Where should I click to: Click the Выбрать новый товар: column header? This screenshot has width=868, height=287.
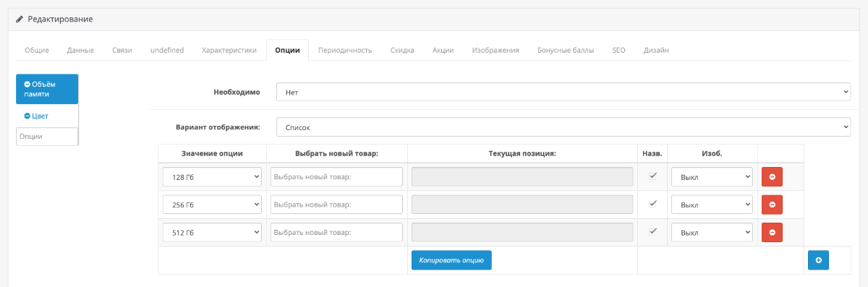[337, 153]
